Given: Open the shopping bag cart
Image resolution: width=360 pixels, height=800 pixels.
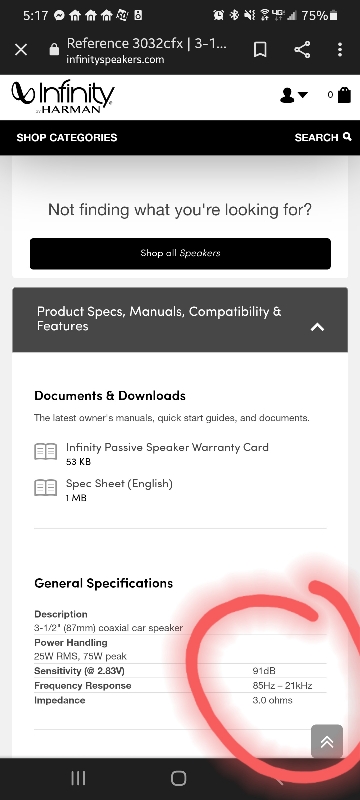Looking at the screenshot, I should coord(344,94).
